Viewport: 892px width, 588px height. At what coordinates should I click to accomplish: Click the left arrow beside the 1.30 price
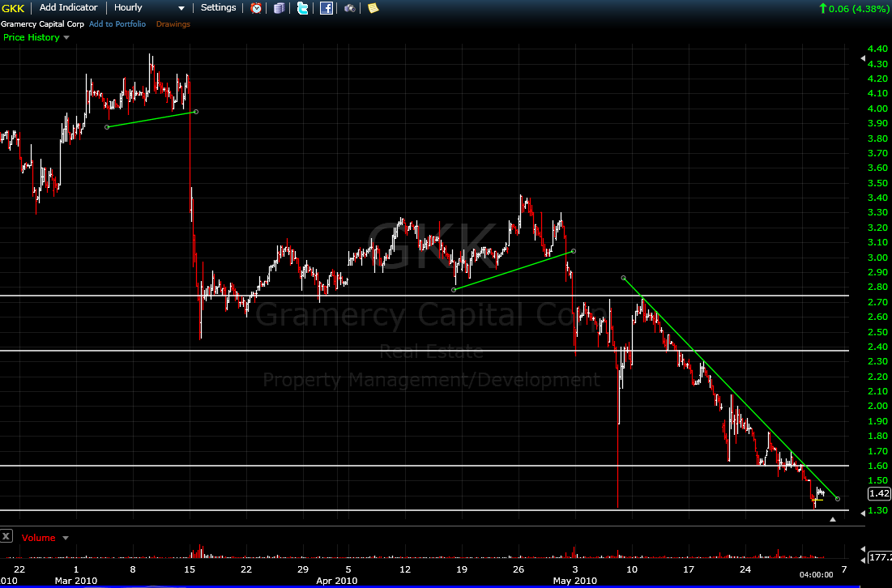click(x=863, y=513)
